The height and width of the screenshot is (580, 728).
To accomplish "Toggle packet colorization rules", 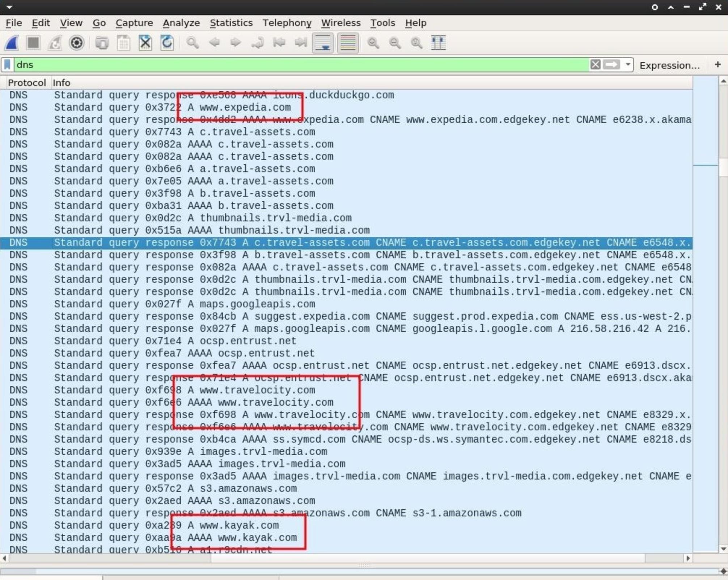I will pos(348,43).
